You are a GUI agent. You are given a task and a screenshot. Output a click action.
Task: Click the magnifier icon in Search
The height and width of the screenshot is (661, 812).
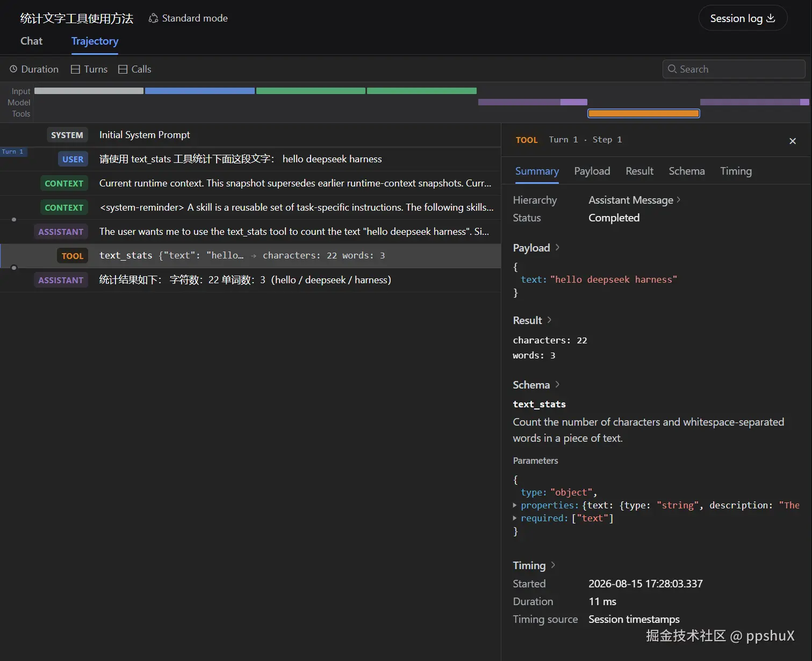pyautogui.click(x=672, y=69)
